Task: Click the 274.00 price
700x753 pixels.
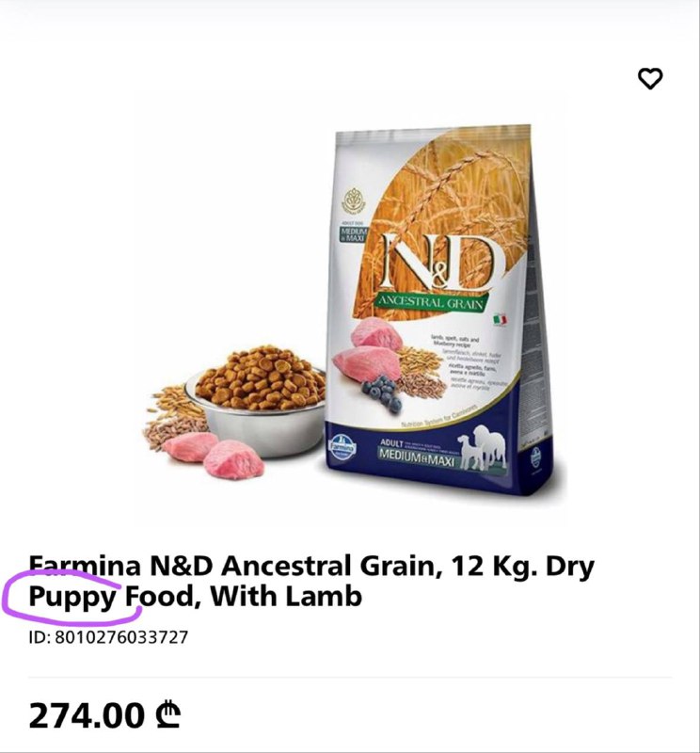Action: coord(87,715)
